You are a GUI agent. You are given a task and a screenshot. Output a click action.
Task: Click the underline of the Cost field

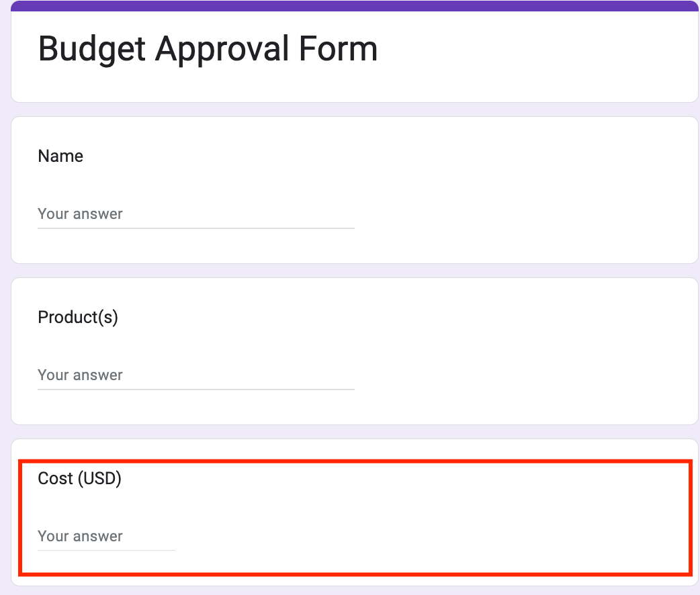(x=105, y=549)
